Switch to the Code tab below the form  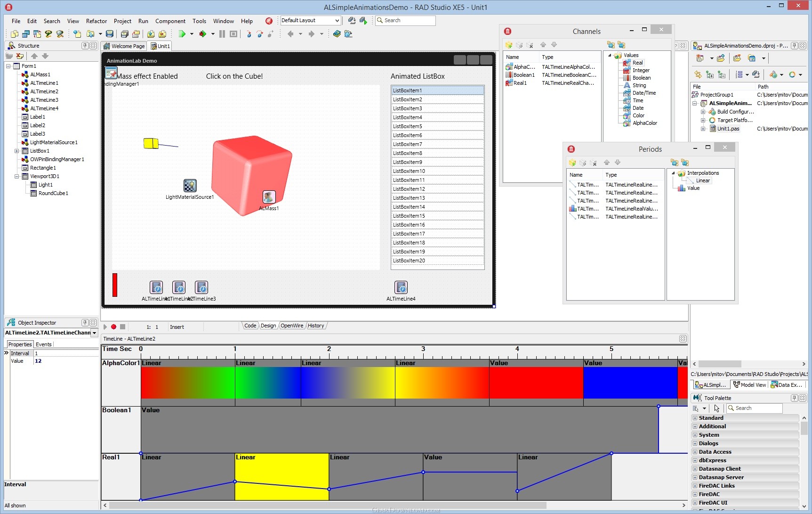click(x=250, y=326)
